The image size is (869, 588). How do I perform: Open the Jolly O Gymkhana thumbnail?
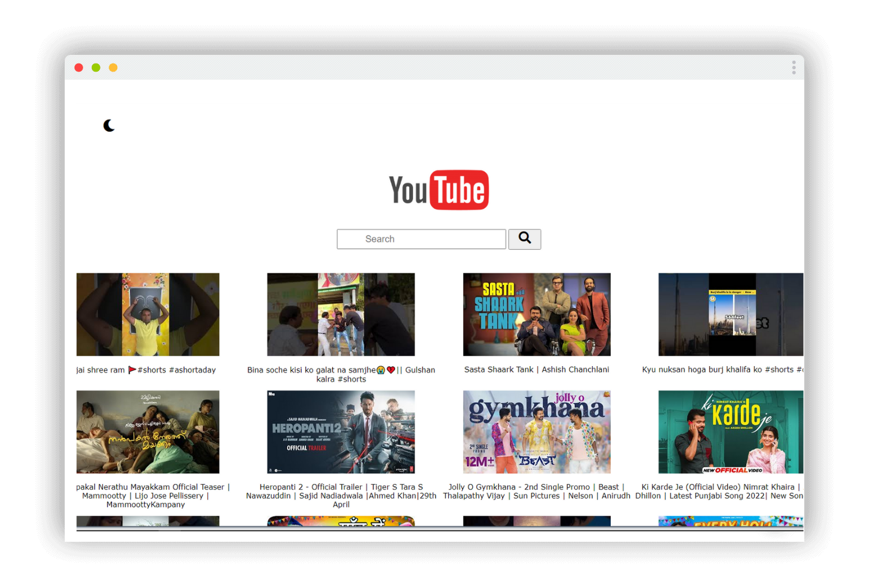pos(537,432)
